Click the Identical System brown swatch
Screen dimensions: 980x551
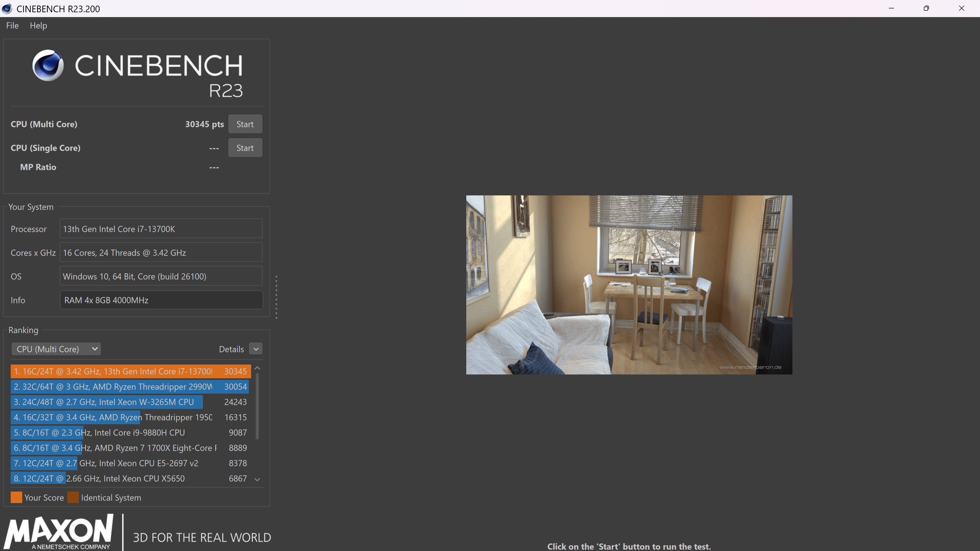pyautogui.click(x=73, y=497)
